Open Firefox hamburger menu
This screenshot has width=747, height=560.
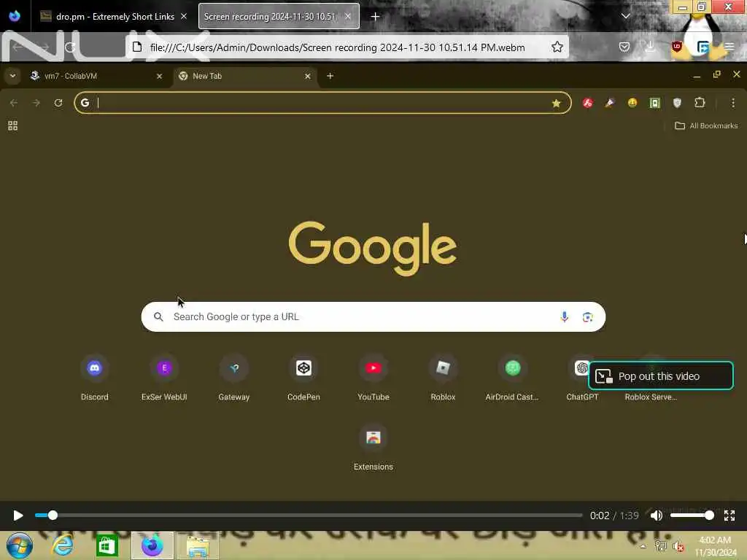coord(729,47)
